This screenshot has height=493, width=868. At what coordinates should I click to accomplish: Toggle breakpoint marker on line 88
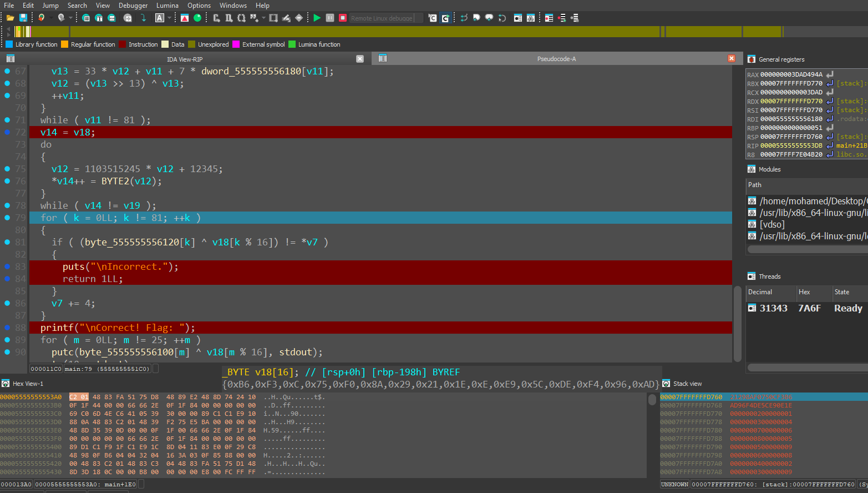pos(7,328)
